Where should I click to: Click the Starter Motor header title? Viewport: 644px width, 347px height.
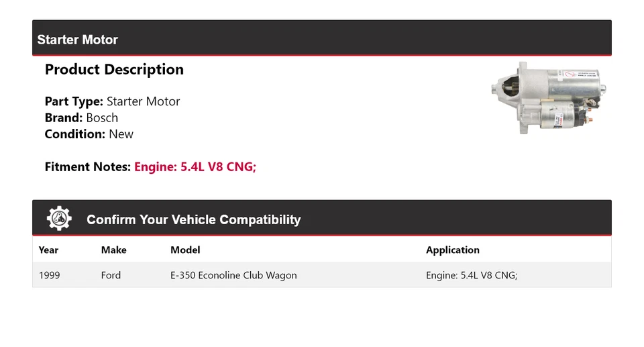pos(77,40)
